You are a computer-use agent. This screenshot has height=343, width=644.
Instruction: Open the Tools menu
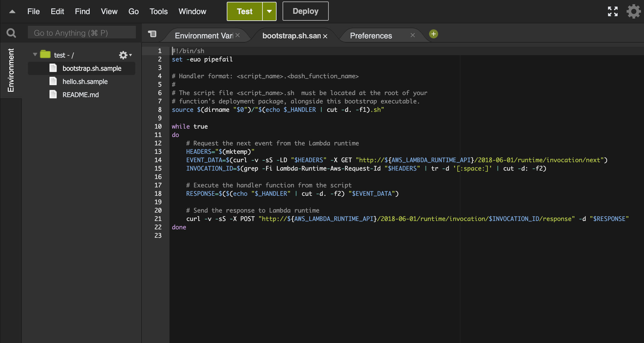click(x=158, y=11)
